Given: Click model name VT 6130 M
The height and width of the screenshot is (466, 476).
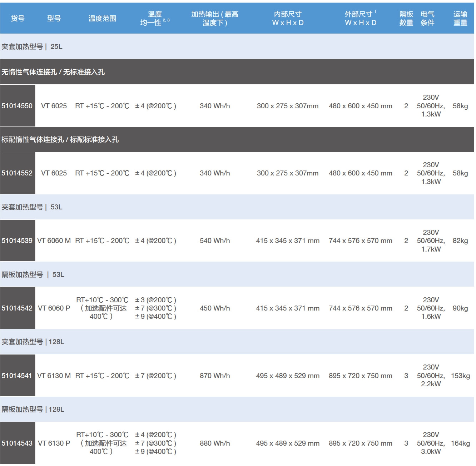Looking at the screenshot, I should (x=54, y=376).
